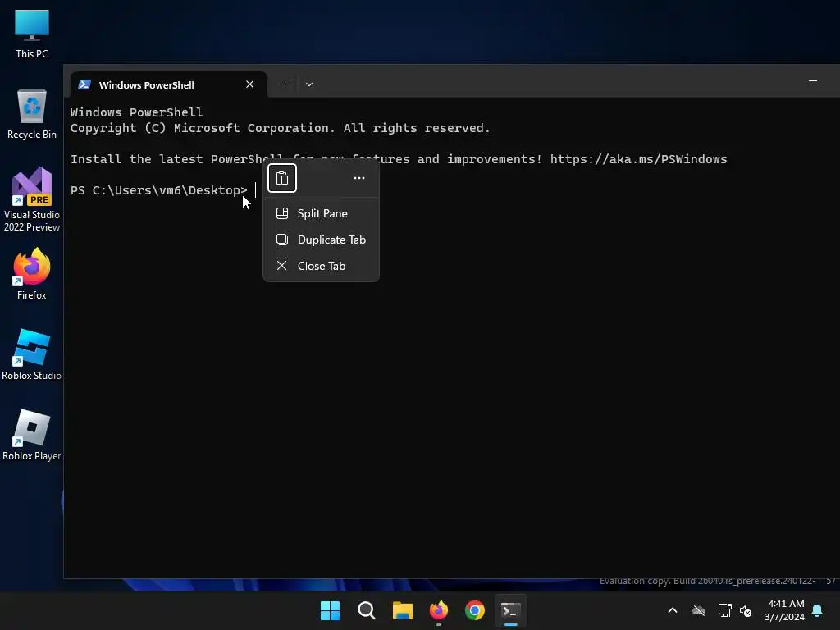Click the Terminal taskbar icon
The image size is (840, 630).
tap(510, 610)
